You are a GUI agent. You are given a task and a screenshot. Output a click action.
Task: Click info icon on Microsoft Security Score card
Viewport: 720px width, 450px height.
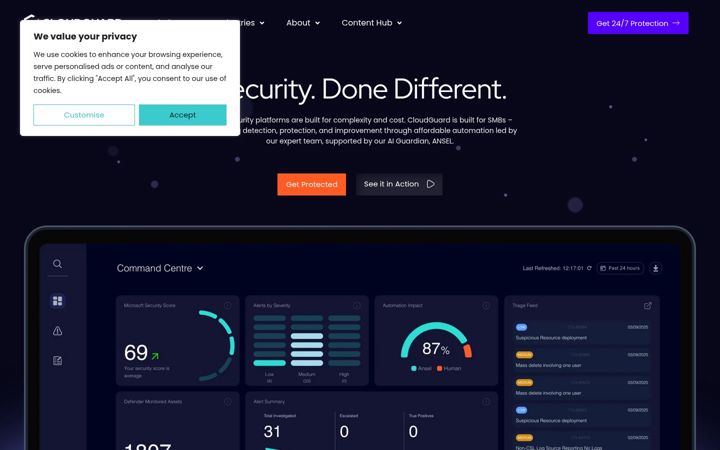227,305
